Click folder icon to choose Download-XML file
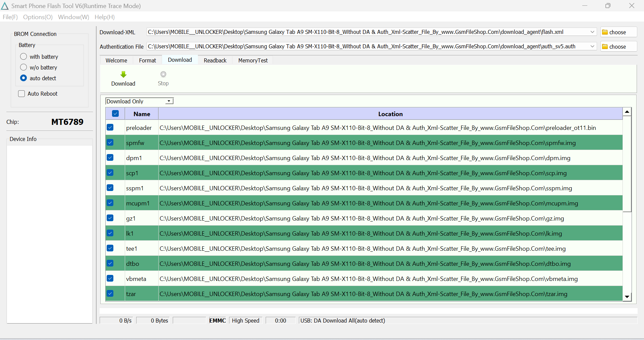This screenshot has height=340, width=644. [x=605, y=32]
